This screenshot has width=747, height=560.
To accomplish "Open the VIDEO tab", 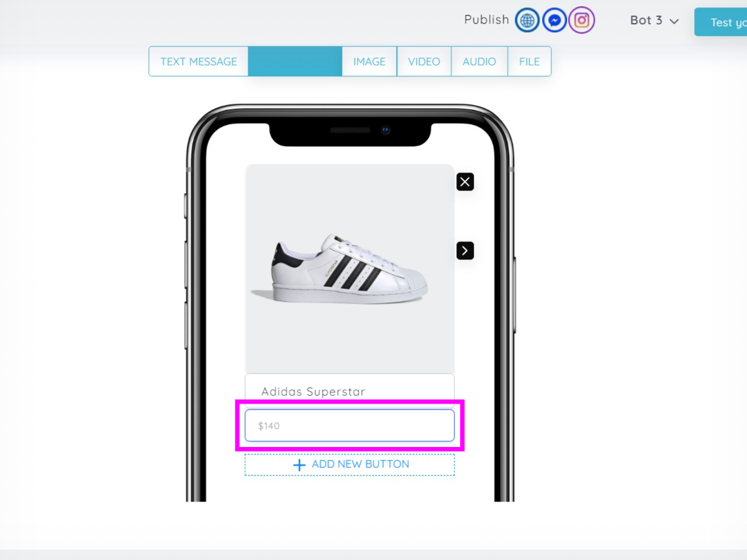I will click(x=424, y=61).
